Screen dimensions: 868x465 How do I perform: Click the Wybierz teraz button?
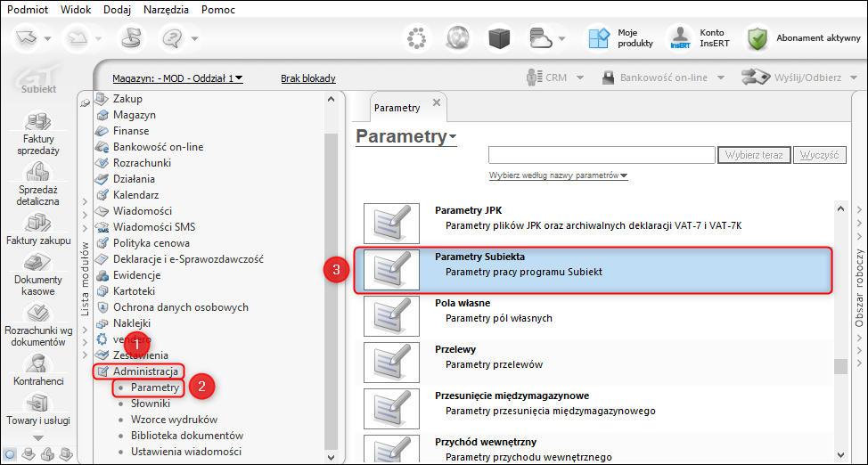754,155
